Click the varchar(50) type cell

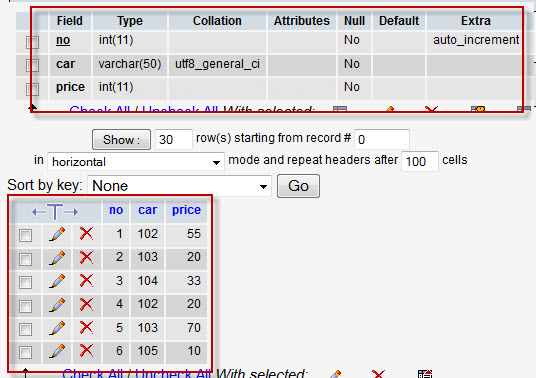click(130, 64)
